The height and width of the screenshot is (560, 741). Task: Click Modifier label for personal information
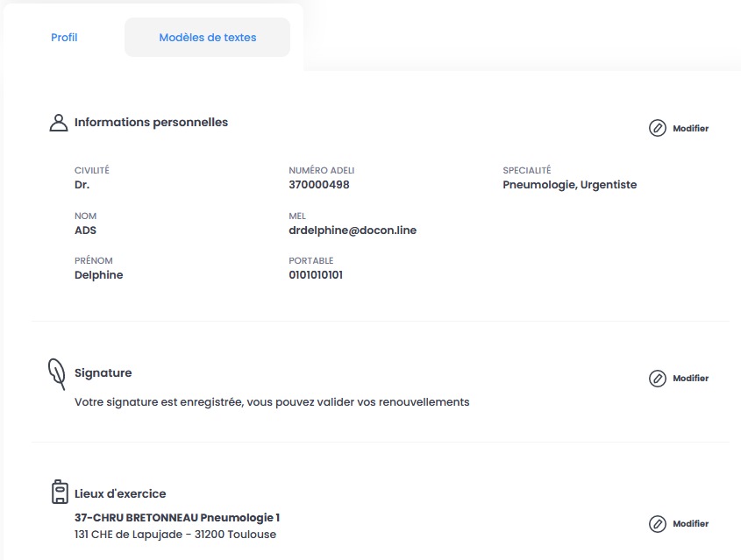690,129
